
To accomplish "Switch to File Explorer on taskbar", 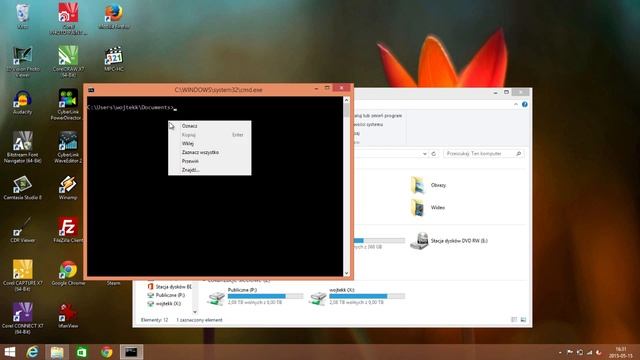I will click(x=57, y=352).
